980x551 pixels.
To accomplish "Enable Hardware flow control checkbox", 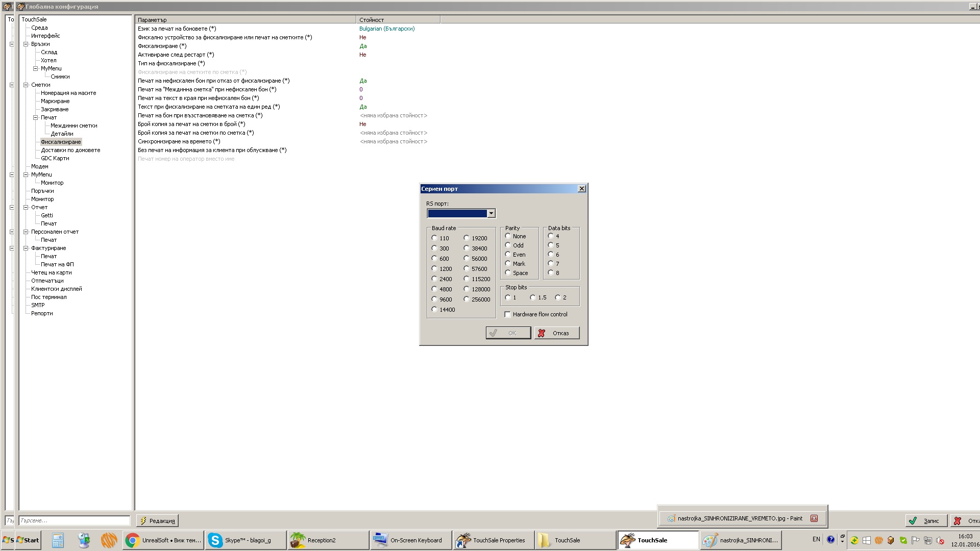I will [507, 314].
